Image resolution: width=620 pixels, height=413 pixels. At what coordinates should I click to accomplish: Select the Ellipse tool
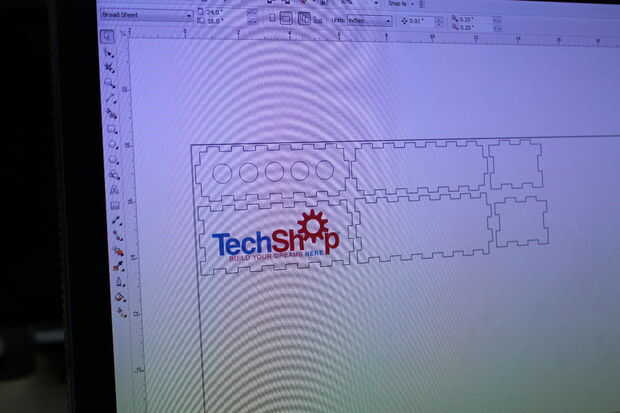point(113,145)
